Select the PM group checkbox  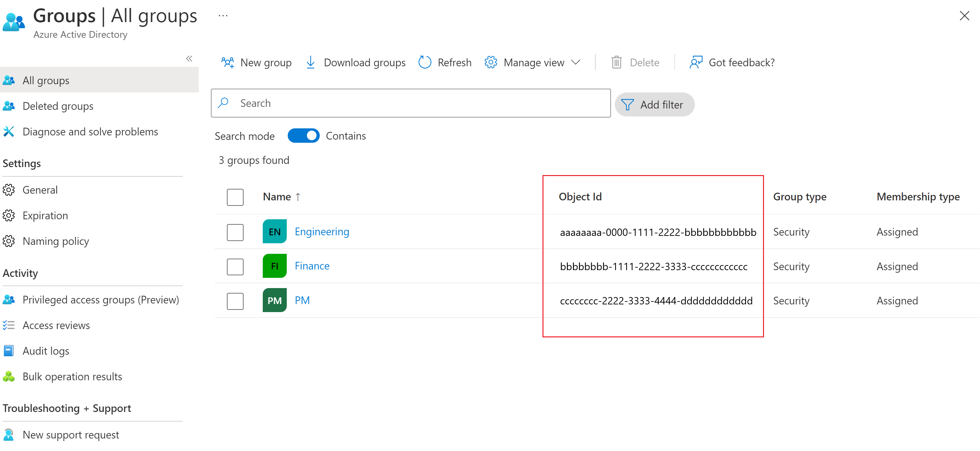(x=235, y=301)
